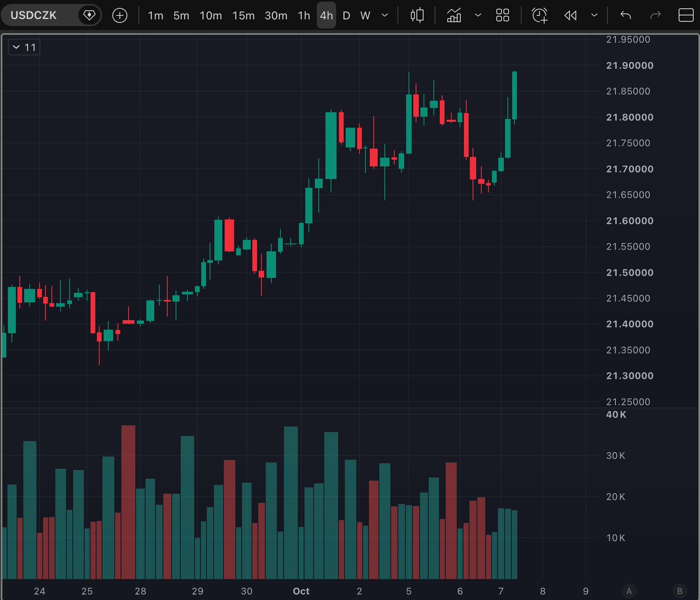
Task: Open the indicators menu
Action: click(x=454, y=16)
